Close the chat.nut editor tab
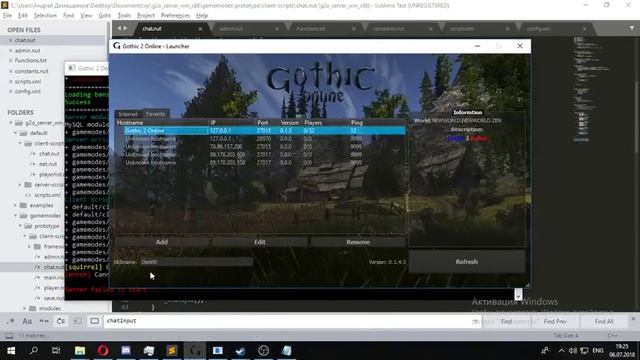640x360 pixels. point(200,29)
